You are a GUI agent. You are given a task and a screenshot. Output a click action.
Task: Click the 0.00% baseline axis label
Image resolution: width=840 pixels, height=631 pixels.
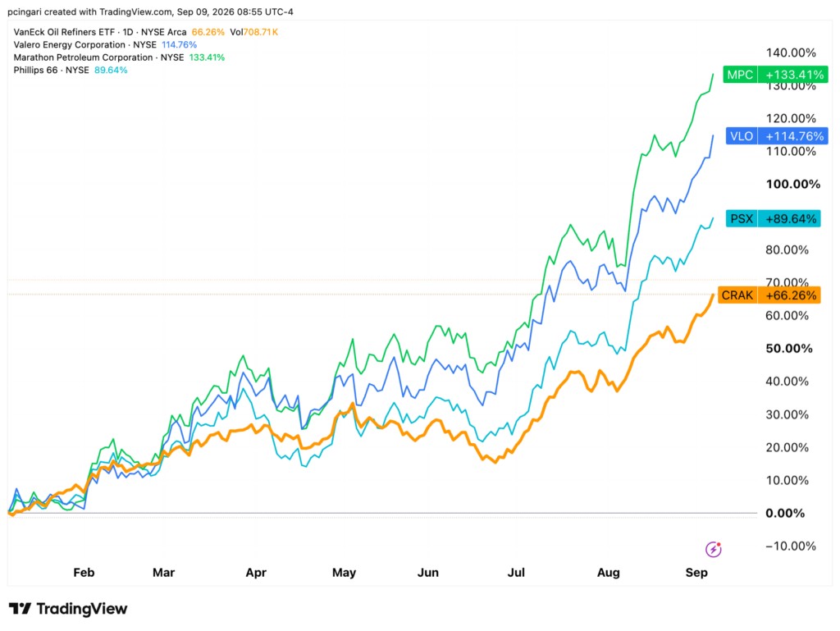tap(785, 513)
